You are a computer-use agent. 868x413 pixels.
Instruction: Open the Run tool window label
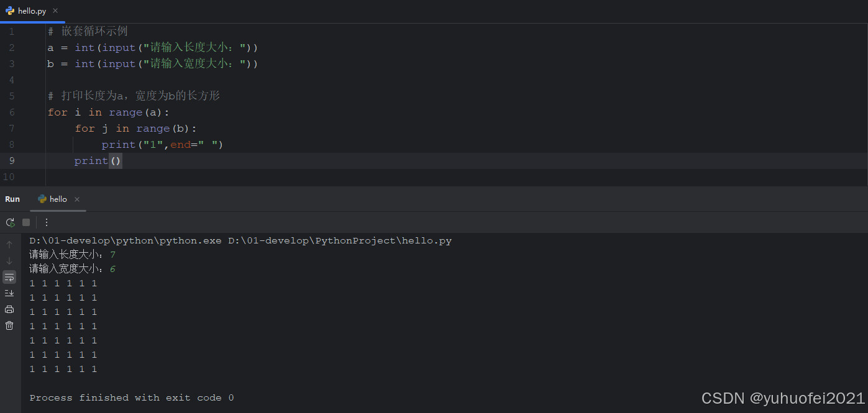pyautogui.click(x=12, y=199)
